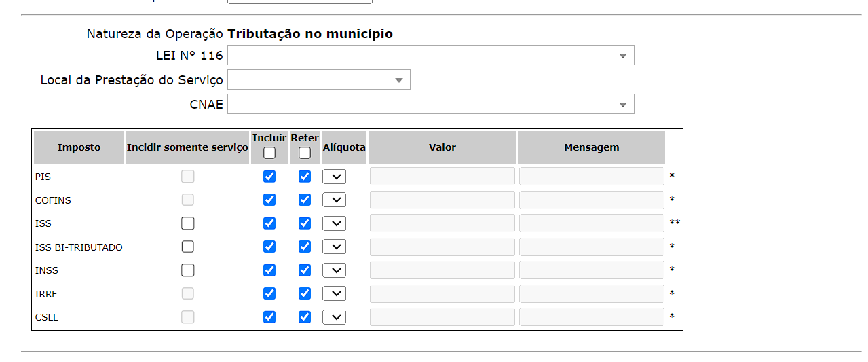The height and width of the screenshot is (362, 868).
Task: Uncheck Reter for IRRF
Action: pyautogui.click(x=305, y=293)
